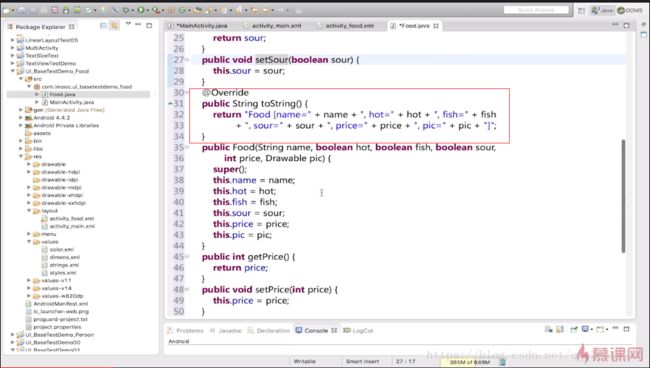Select strings.xml in values folder
The image size is (650, 368).
(64, 265)
